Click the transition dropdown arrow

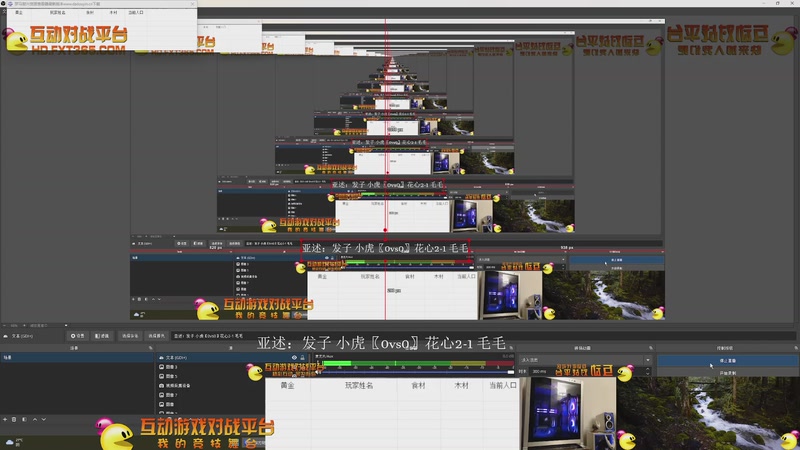tap(647, 360)
